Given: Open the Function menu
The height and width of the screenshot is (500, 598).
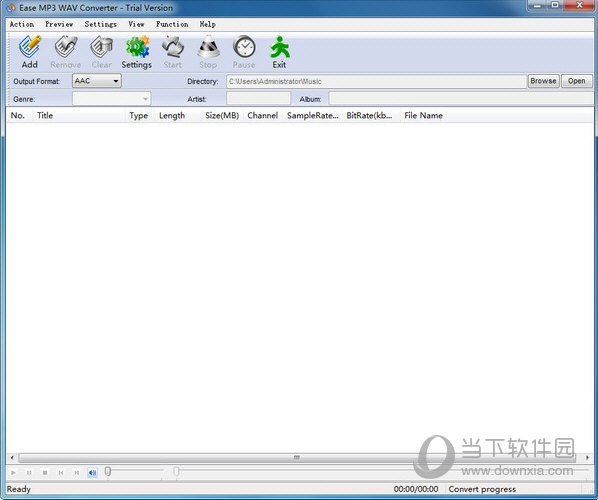Looking at the screenshot, I should [x=172, y=24].
